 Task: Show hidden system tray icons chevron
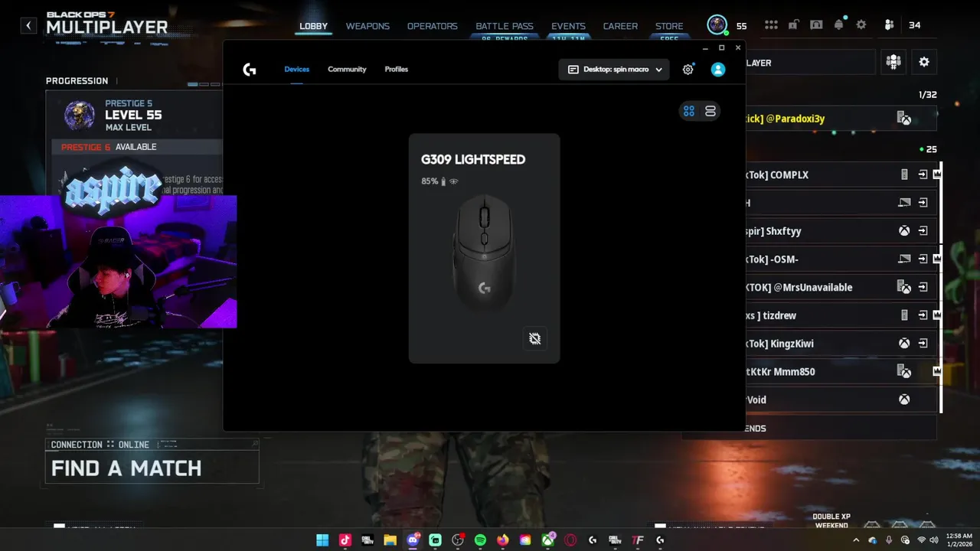tap(857, 540)
